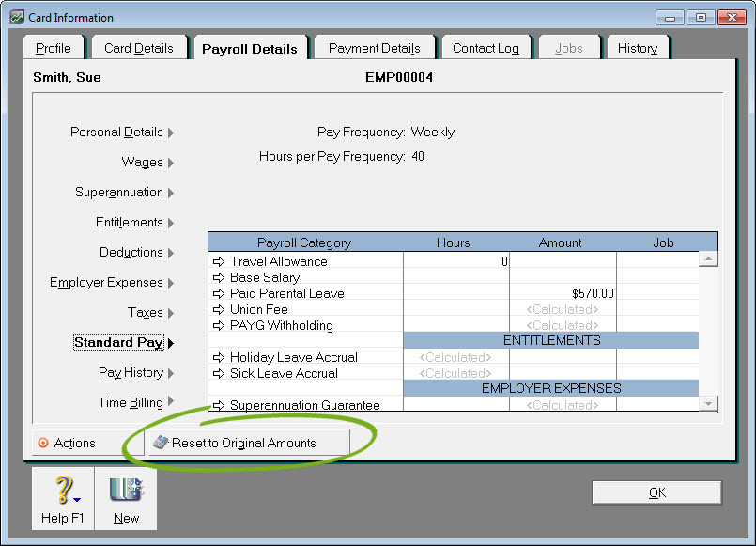Click arrow icon next to Union Fee

(220, 310)
